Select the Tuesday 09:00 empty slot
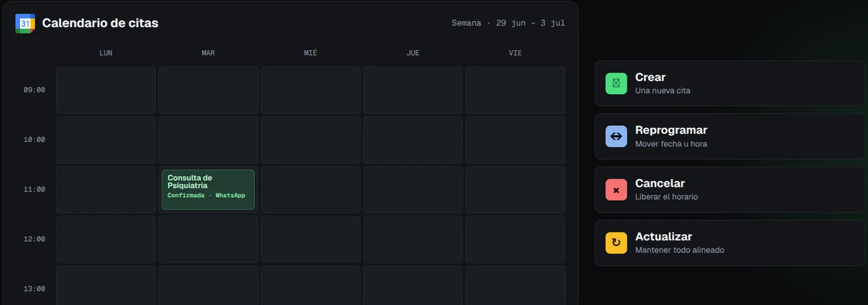This screenshot has width=868, height=305. point(208,91)
